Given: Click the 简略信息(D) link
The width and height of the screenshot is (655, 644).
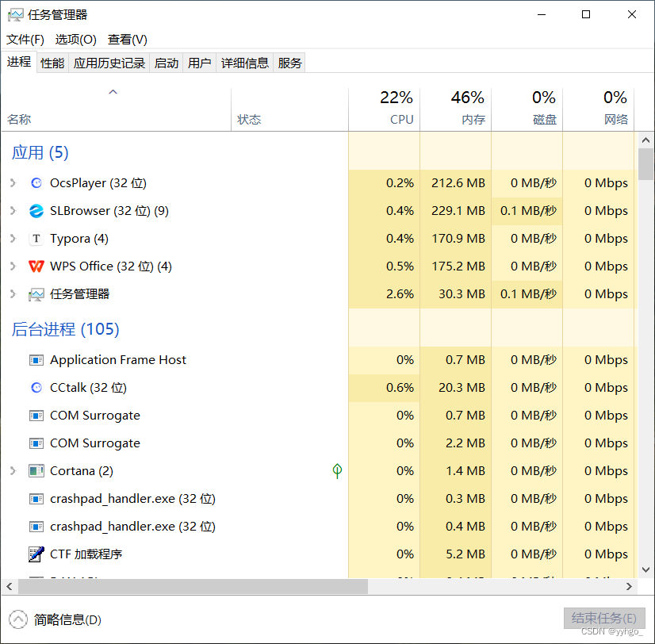Looking at the screenshot, I should (x=67, y=619).
